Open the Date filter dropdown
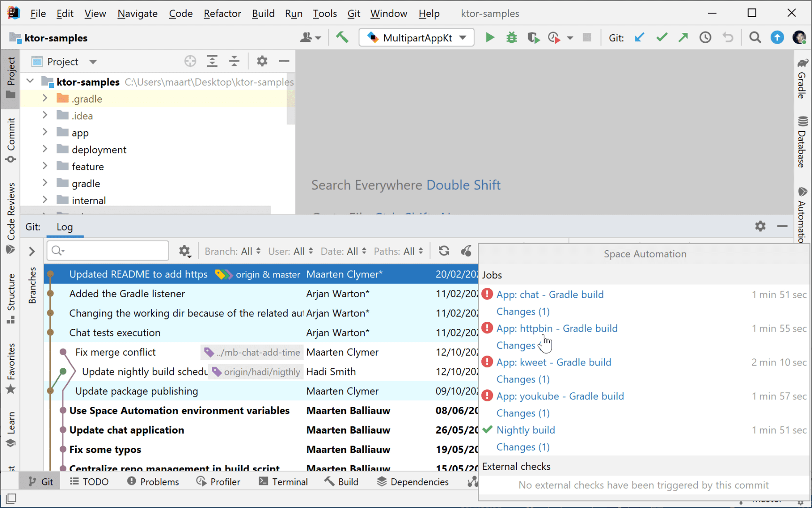This screenshot has height=508, width=812. point(344,251)
